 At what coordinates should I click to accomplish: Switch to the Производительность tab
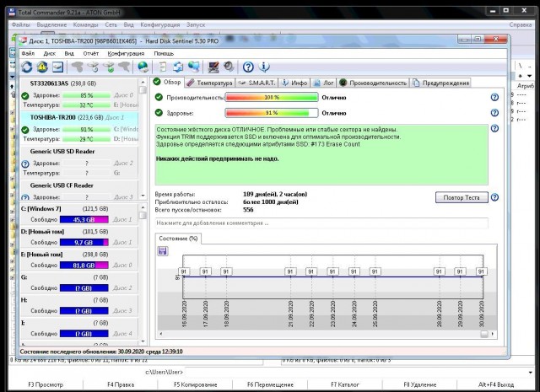coord(373,83)
